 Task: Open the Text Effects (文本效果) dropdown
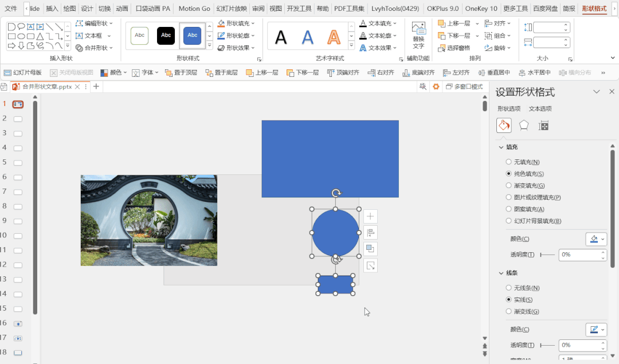[x=378, y=48]
